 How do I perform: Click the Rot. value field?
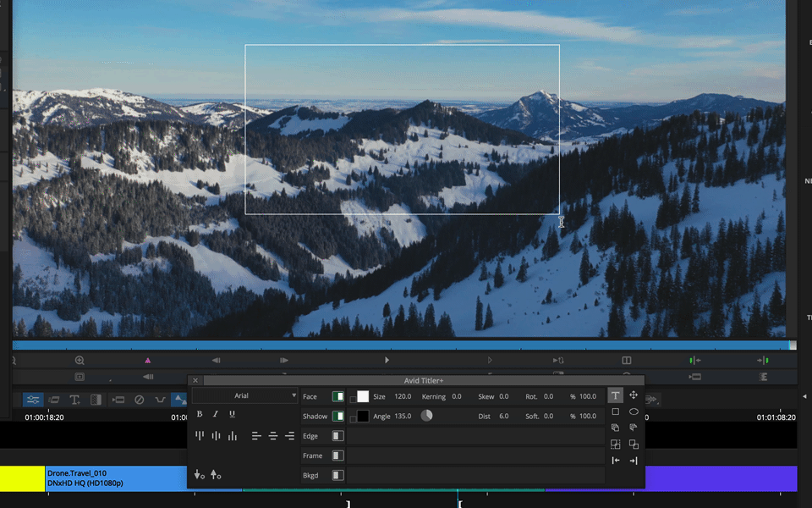click(x=548, y=396)
